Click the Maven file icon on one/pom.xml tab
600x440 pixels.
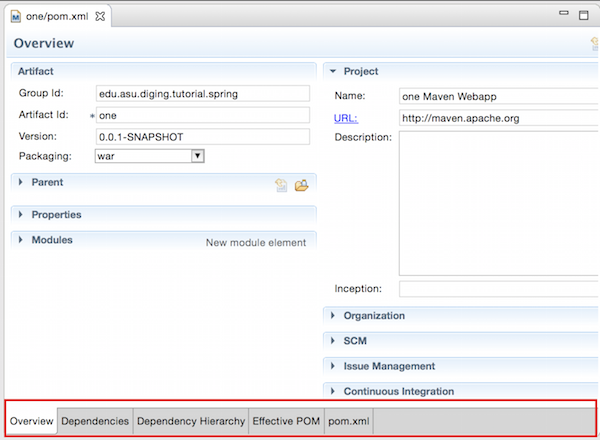(16, 17)
